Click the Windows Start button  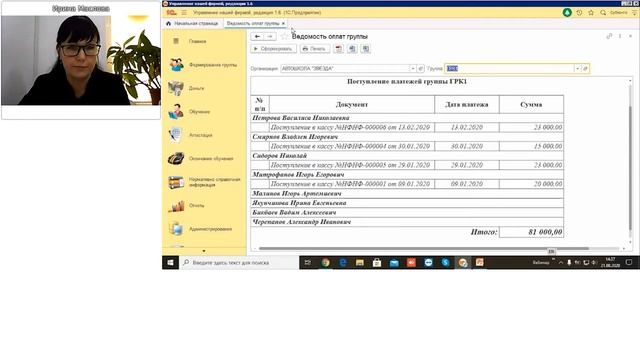click(170, 263)
